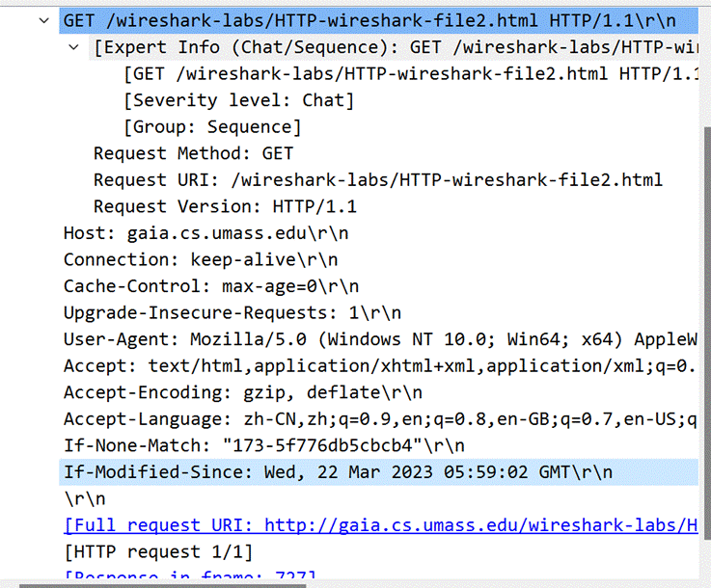Select the HTTP request 1/1 row

(158, 551)
